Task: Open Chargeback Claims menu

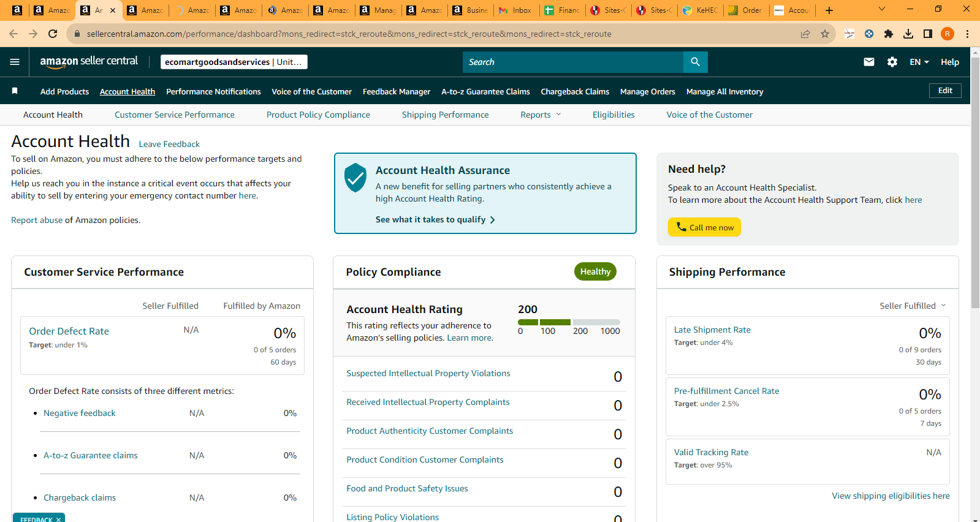Action: coord(575,91)
